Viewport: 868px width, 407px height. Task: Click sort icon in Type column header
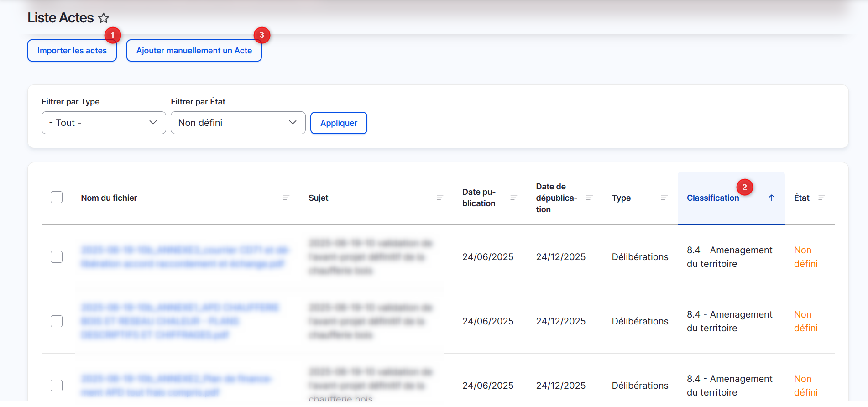pyautogui.click(x=664, y=198)
